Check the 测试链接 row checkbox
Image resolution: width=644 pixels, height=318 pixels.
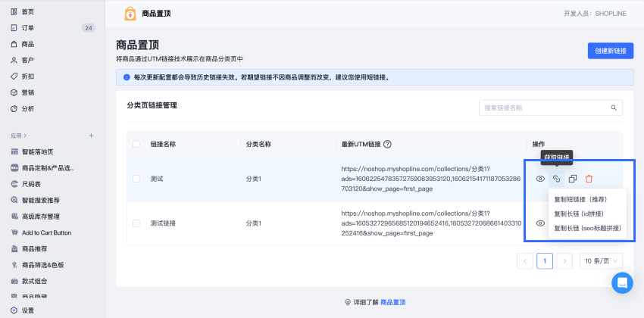click(x=136, y=223)
